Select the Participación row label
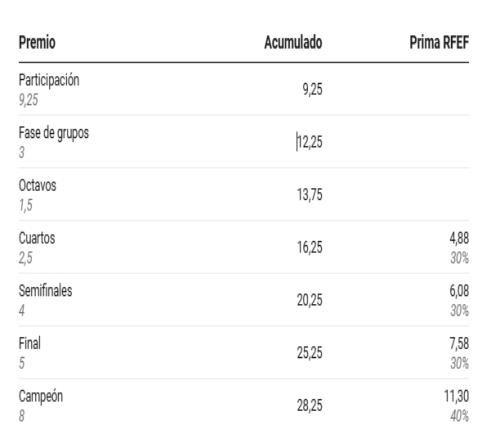Image resolution: width=500 pixels, height=440 pixels. coord(49,80)
